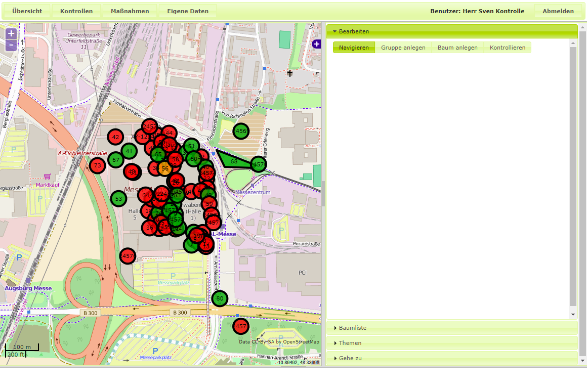This screenshot has height=392, width=587.
Task: Open the map layer switcher plus icon
Action: (317, 44)
